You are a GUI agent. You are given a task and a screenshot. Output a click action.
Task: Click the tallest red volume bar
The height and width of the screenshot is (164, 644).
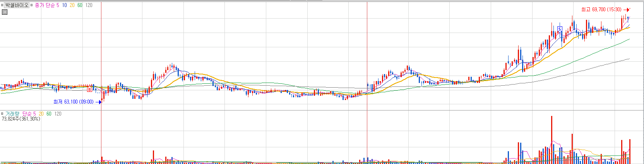click(x=552, y=140)
